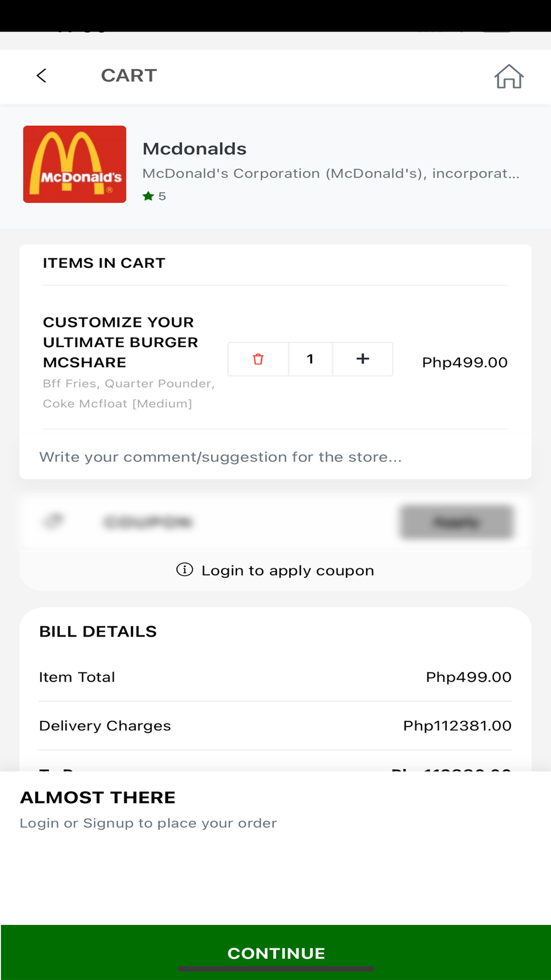The width and height of the screenshot is (551, 980).
Task: Tap the home icon in header
Action: (509, 77)
